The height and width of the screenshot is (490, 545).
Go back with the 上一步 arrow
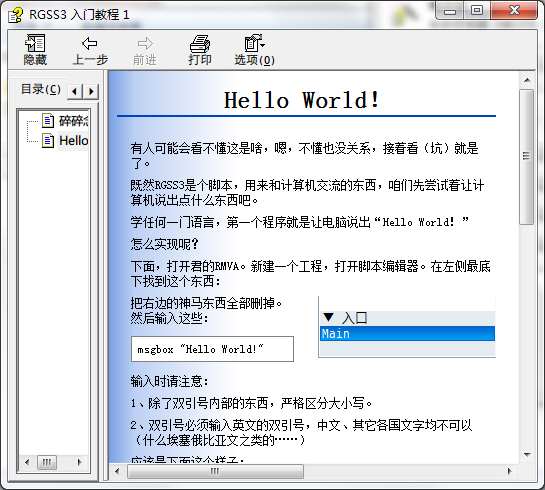[x=90, y=50]
